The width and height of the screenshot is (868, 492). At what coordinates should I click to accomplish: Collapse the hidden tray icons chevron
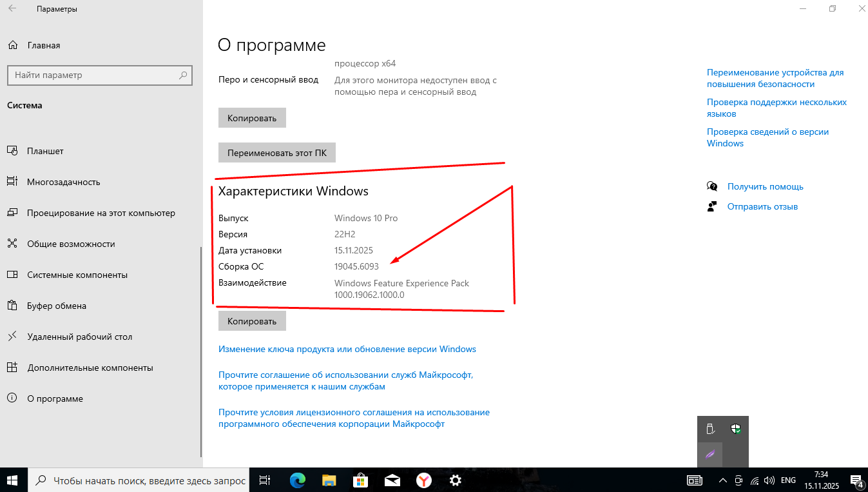tap(723, 480)
